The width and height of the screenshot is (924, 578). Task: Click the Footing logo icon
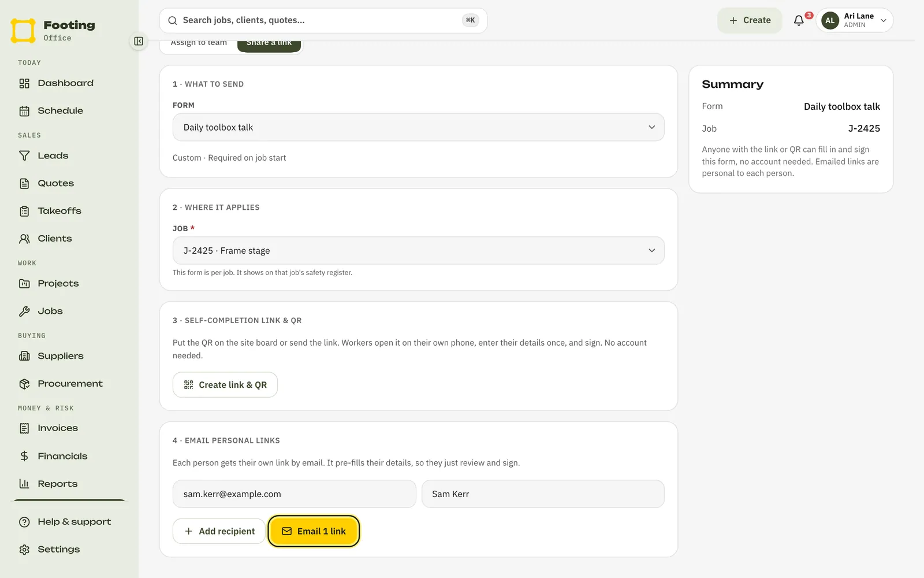tap(23, 31)
